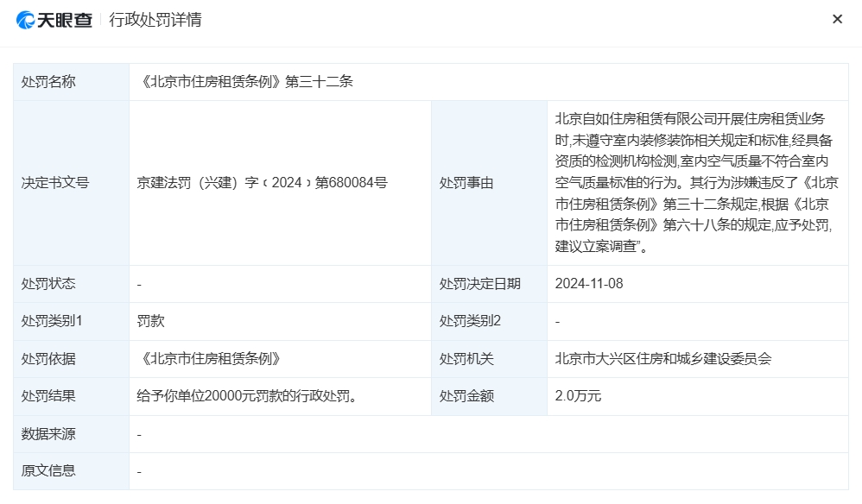Select 《北京市住房租赁条例》 in the 处罚依据 row
Viewport: 862px width, 504px height.
pyautogui.click(x=209, y=359)
